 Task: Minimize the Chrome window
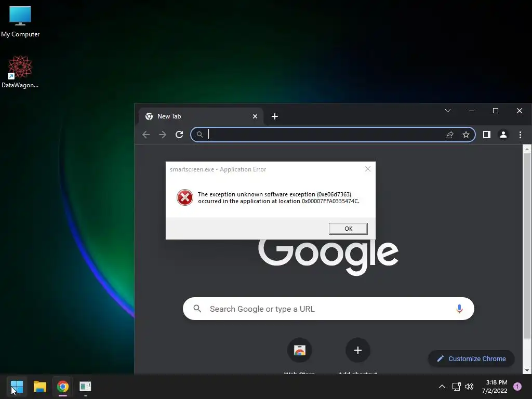(x=472, y=111)
